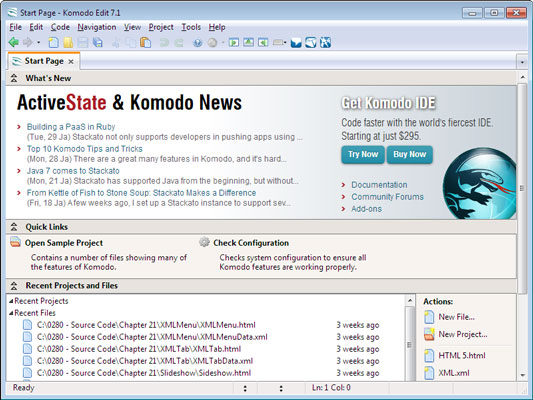This screenshot has width=533, height=400.
Task: Open recent file Sideshow.html
Action: point(144,373)
